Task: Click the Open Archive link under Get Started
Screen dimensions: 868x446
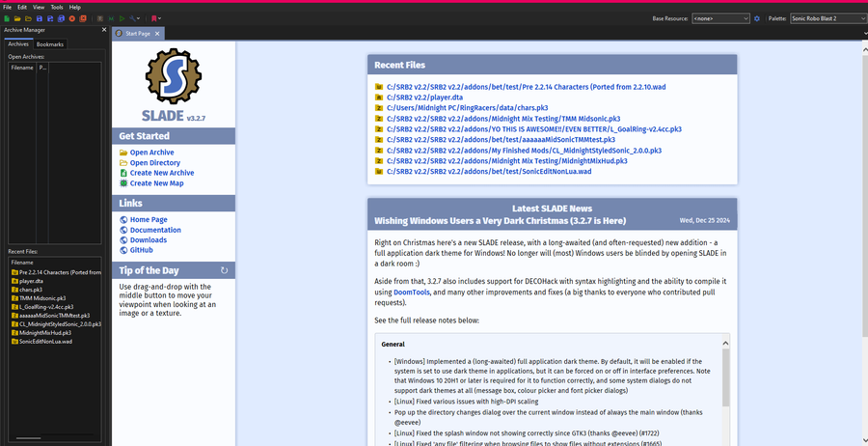Action: coord(151,153)
